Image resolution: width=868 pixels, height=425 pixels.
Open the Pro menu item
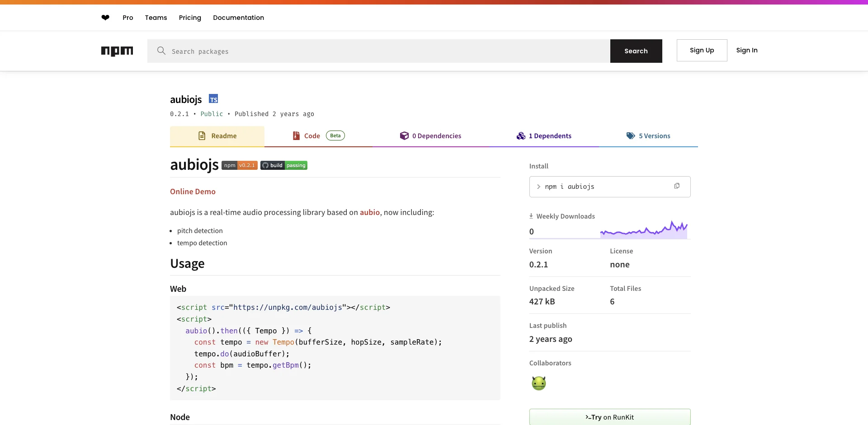click(128, 18)
